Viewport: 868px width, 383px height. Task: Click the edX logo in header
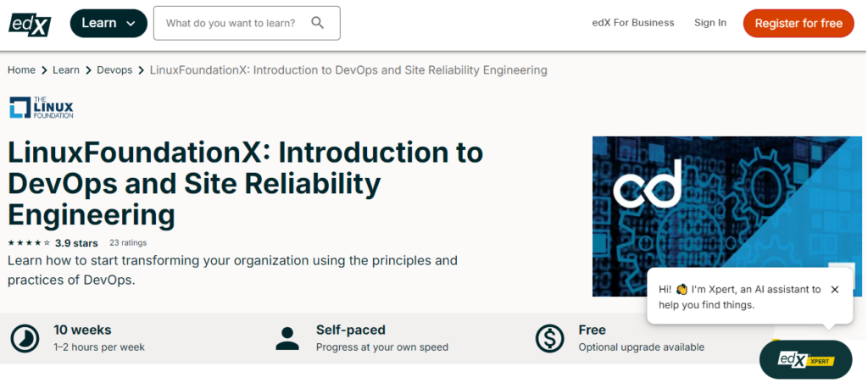pos(30,24)
